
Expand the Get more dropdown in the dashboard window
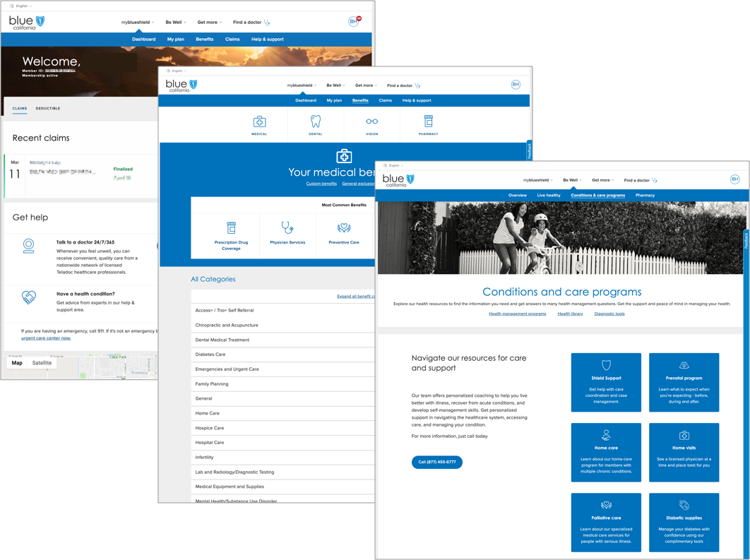(210, 23)
